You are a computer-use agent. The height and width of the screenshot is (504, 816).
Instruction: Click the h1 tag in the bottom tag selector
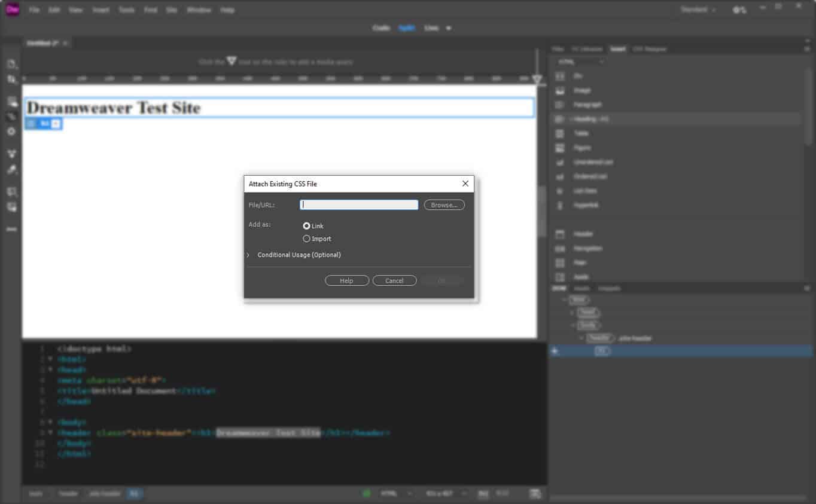coord(134,493)
